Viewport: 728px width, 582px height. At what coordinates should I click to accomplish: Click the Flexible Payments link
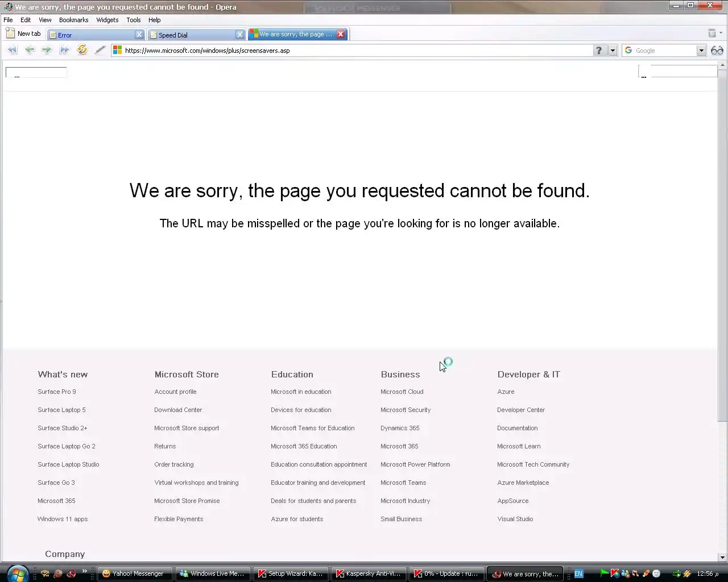179,519
